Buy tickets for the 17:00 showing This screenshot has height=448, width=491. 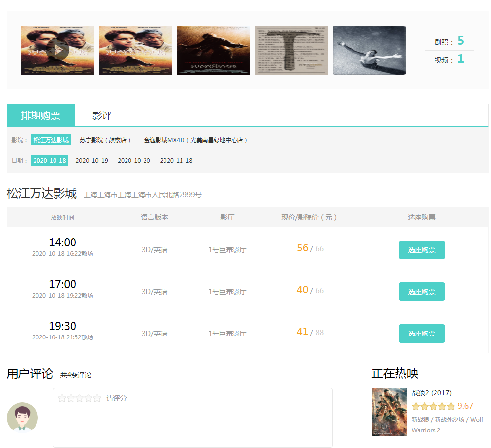click(421, 292)
